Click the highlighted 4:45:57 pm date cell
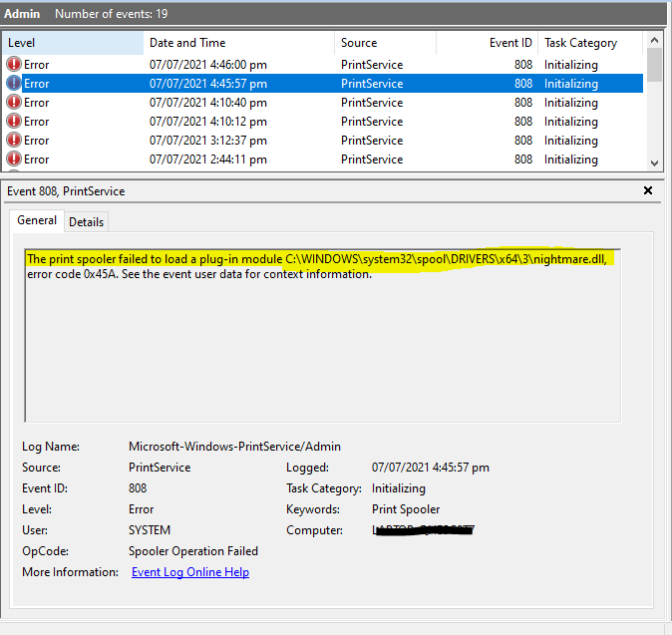The height and width of the screenshot is (635, 672). point(208,83)
